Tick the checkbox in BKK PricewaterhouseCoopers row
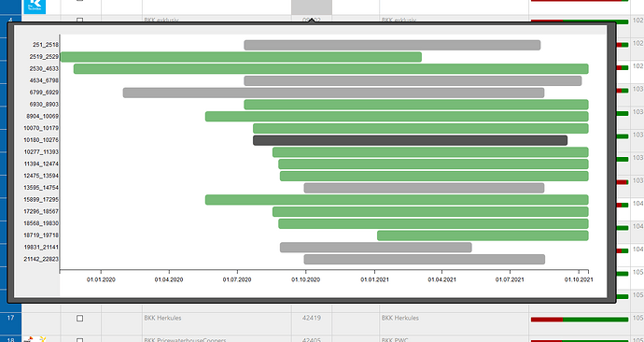Image resolution: width=644 pixels, height=342 pixels. (x=79, y=340)
